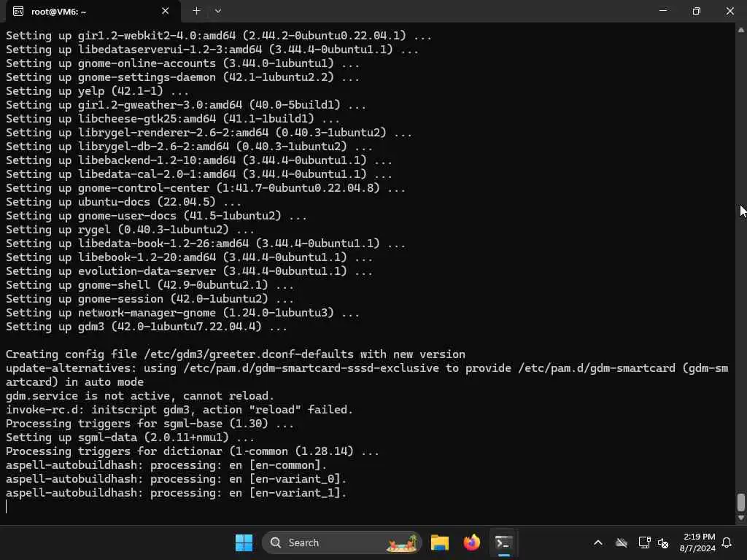
Task: Click 'Setting up evolution-data-server' line
Action: coord(189,271)
